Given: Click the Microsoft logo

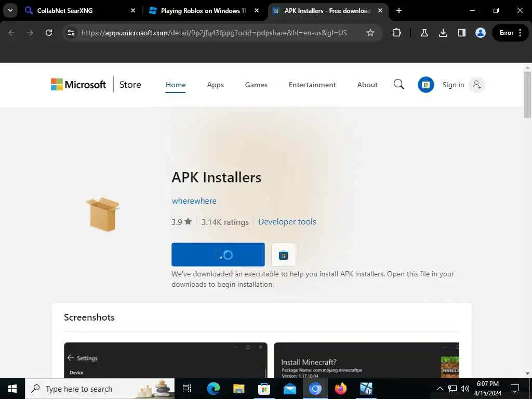Looking at the screenshot, I should [78, 85].
